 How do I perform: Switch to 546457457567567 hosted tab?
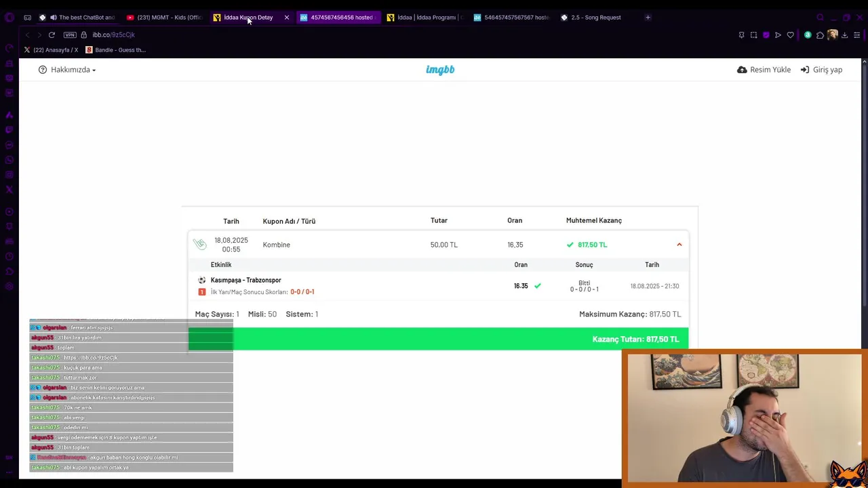(511, 18)
